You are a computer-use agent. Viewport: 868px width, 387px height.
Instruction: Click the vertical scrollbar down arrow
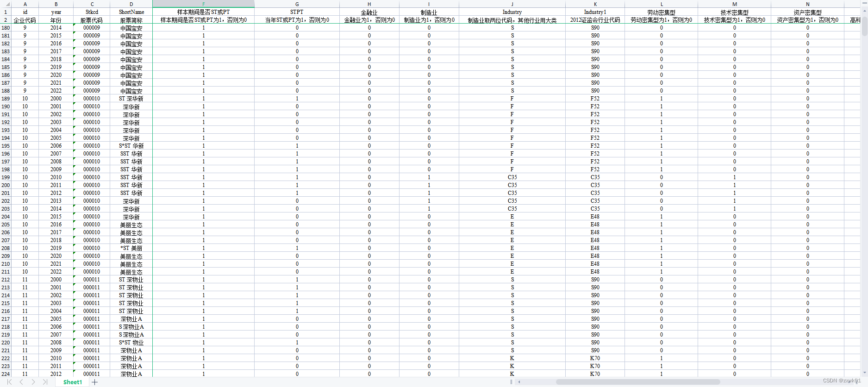(x=864, y=372)
